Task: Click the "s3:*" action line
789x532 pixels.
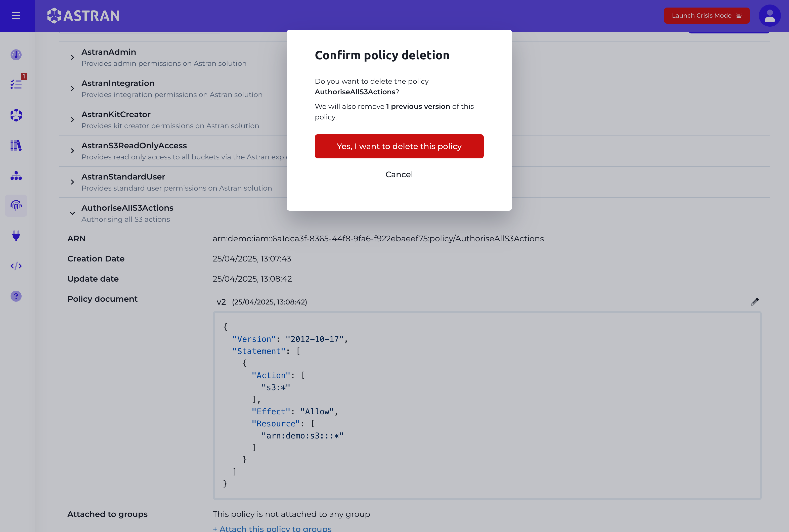Action: (x=276, y=387)
